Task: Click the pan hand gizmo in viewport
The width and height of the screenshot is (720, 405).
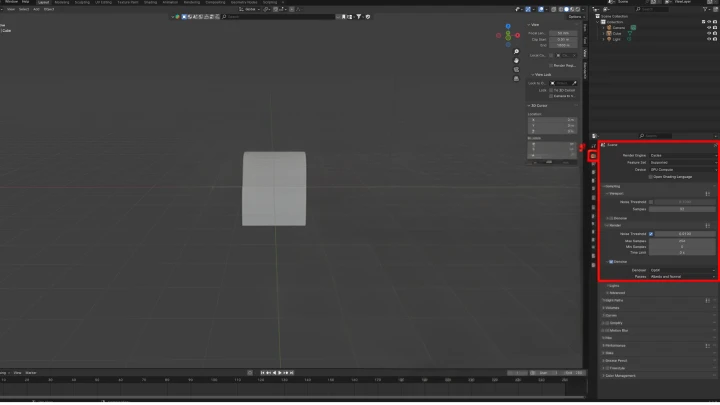Action: point(516,61)
